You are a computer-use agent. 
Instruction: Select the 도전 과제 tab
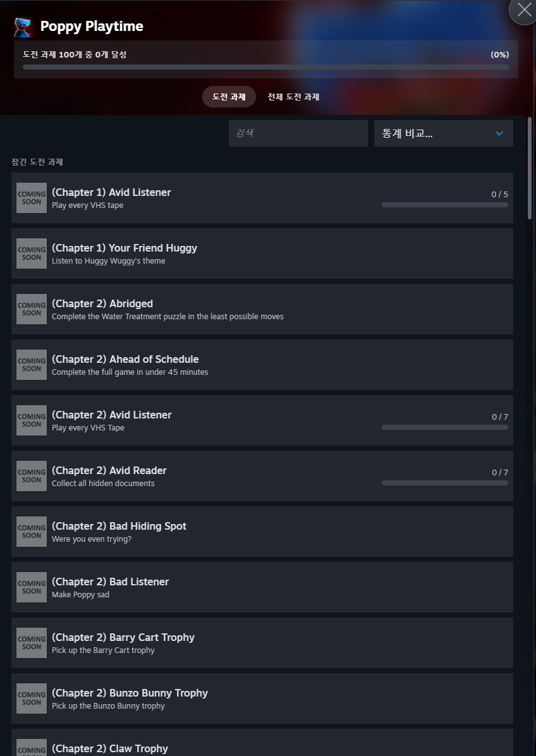click(x=229, y=97)
